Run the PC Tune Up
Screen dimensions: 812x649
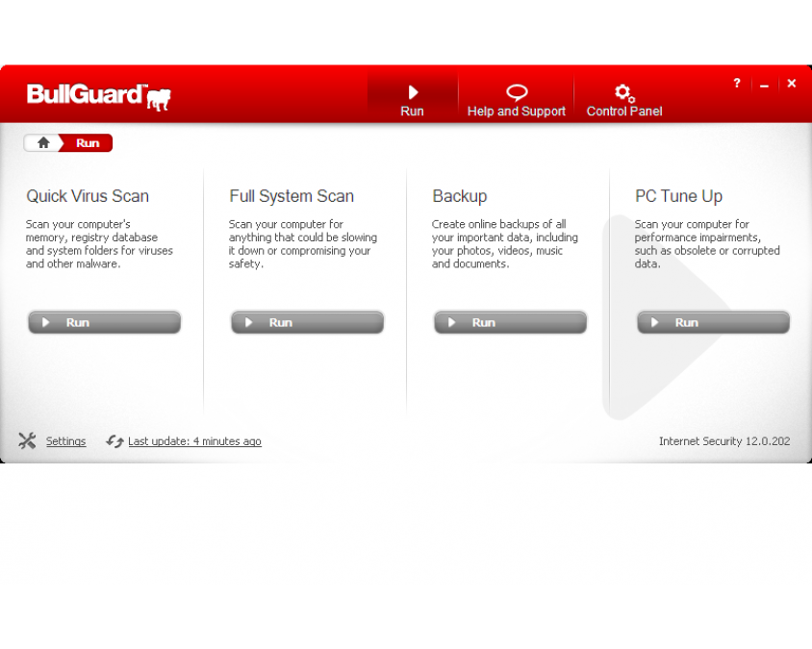714,322
